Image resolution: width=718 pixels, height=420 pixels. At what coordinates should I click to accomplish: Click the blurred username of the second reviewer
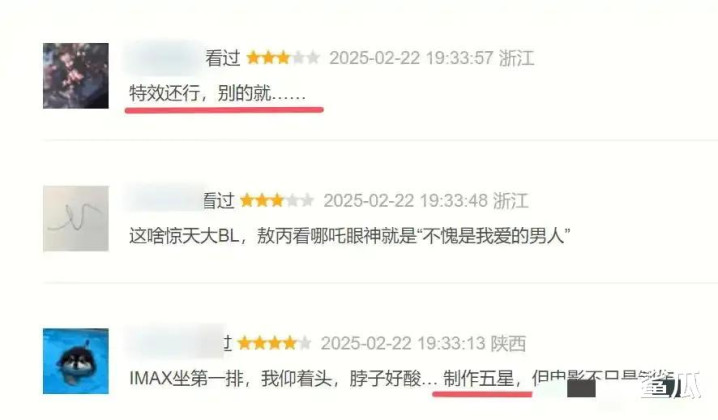pyautogui.click(x=163, y=200)
